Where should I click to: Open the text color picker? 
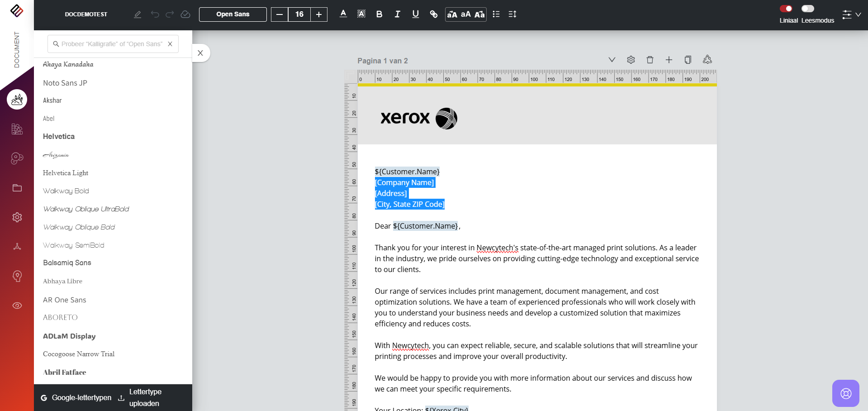pos(343,14)
